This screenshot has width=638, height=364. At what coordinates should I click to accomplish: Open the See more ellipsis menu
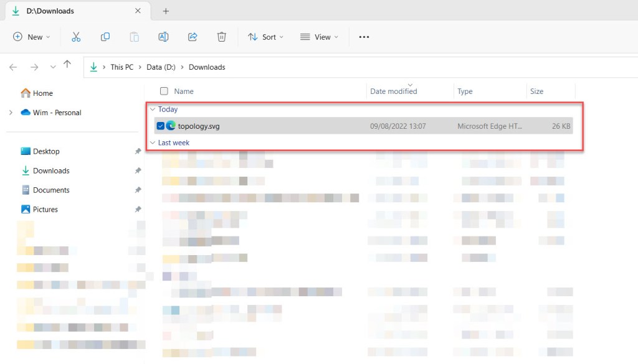364,37
